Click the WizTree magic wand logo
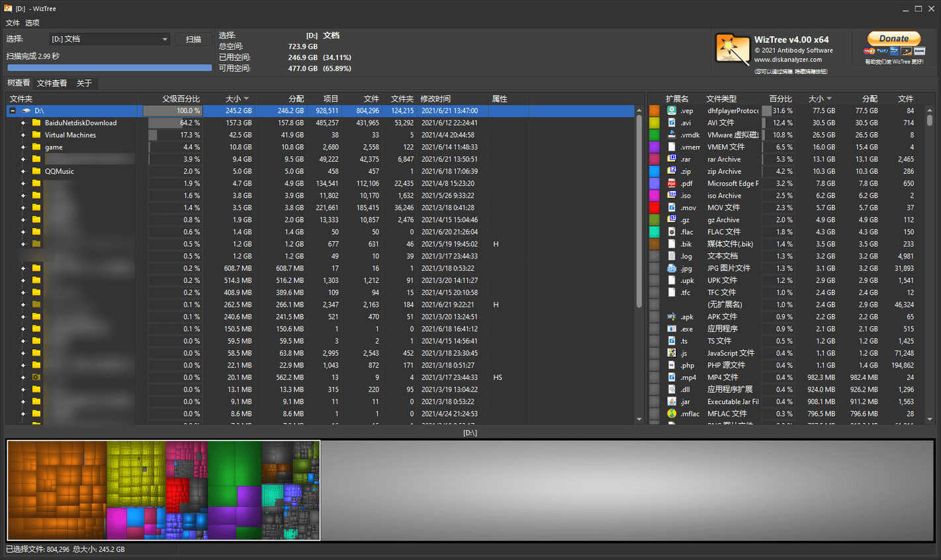 point(732,49)
